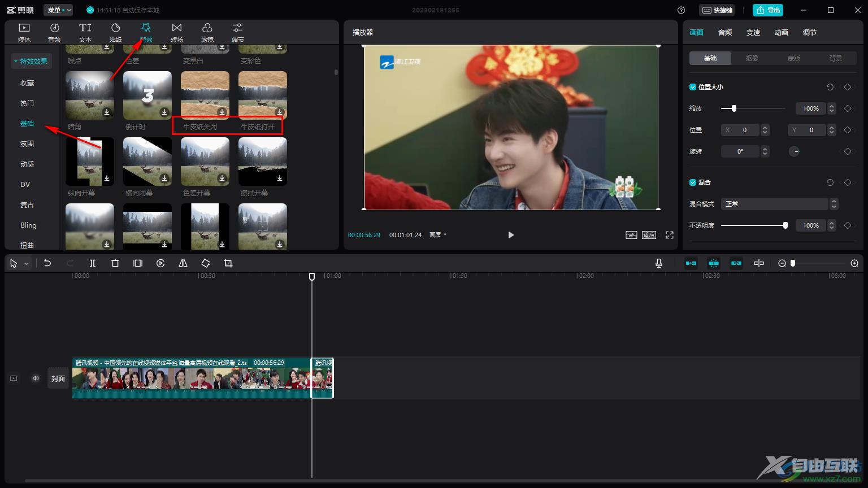The width and height of the screenshot is (868, 488).
Task: Select the 氛围 atmosphere category
Action: [27, 143]
